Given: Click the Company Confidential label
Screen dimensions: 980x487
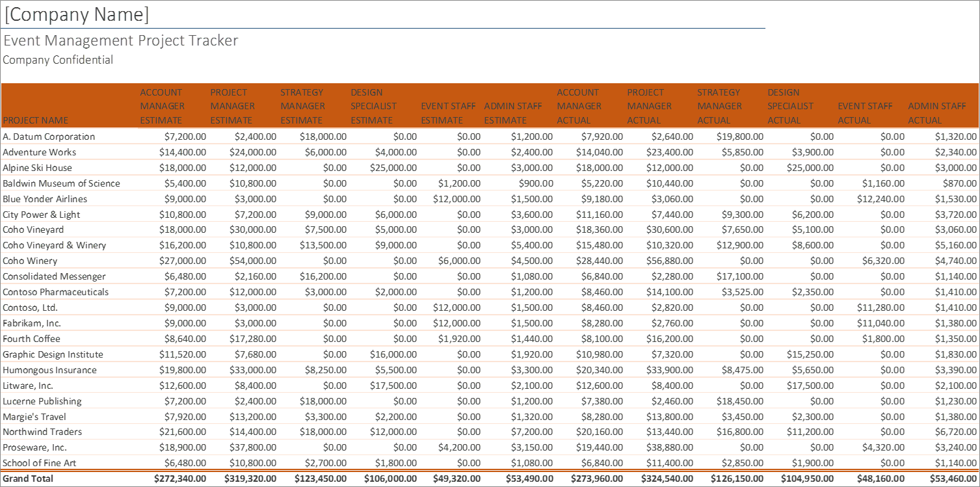Looking at the screenshot, I should click(57, 60).
